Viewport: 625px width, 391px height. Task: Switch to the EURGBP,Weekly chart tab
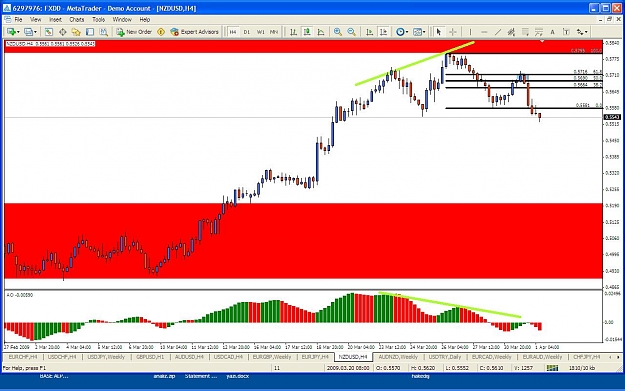[x=272, y=357]
